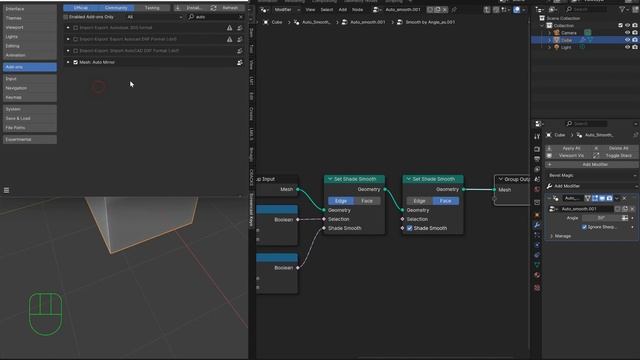The height and width of the screenshot is (360, 640).
Task: Hide the Camera in the viewport via eye icon
Action: tap(627, 33)
